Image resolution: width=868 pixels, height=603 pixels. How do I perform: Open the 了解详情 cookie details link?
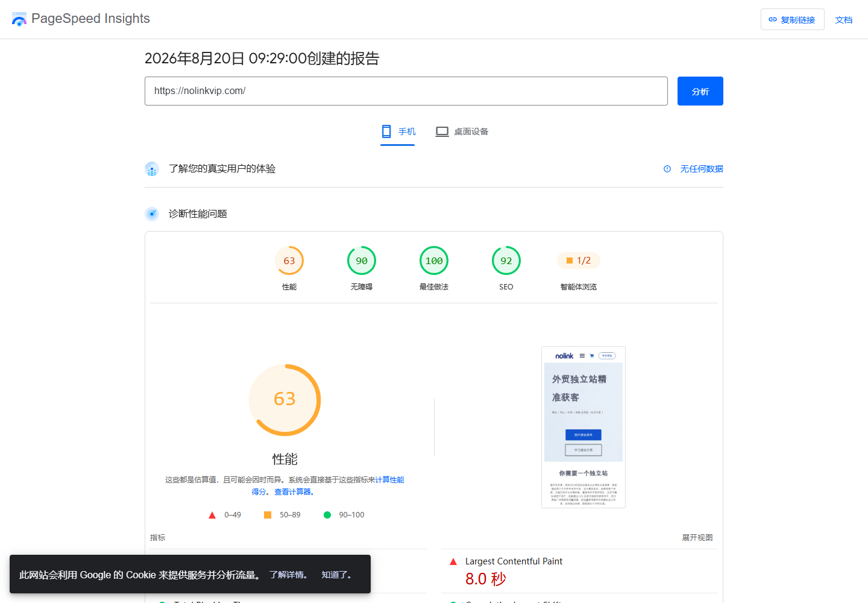288,575
